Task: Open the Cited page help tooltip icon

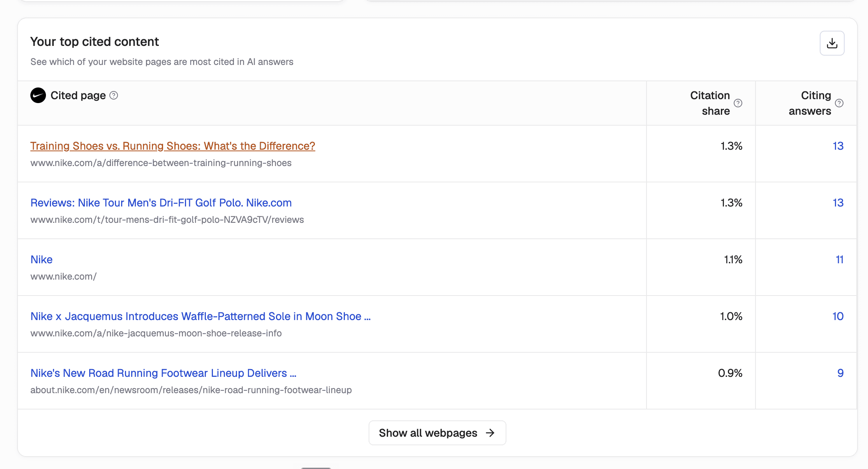Action: 114,95
